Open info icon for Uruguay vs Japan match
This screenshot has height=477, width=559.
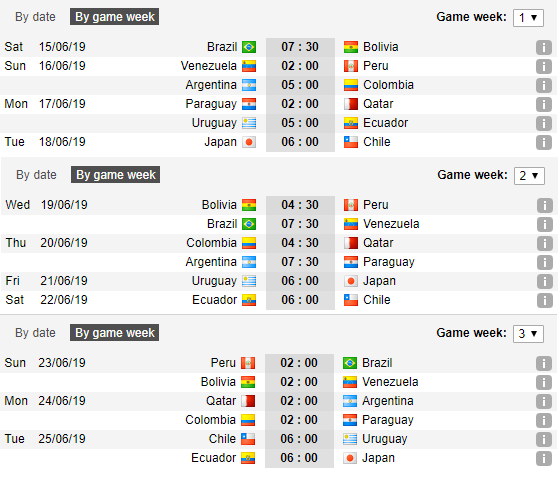544,281
